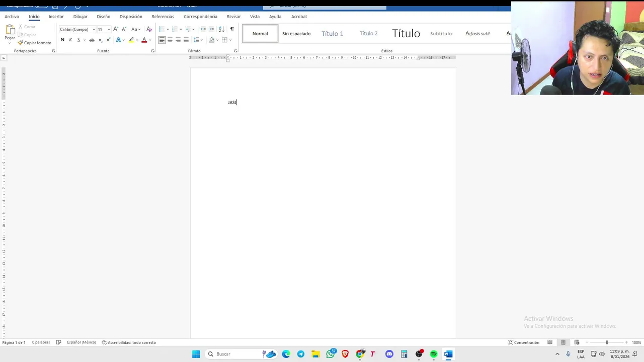Screen dimensions: 644x362
Task: Apply yellow text highlight color
Action: 131,40
